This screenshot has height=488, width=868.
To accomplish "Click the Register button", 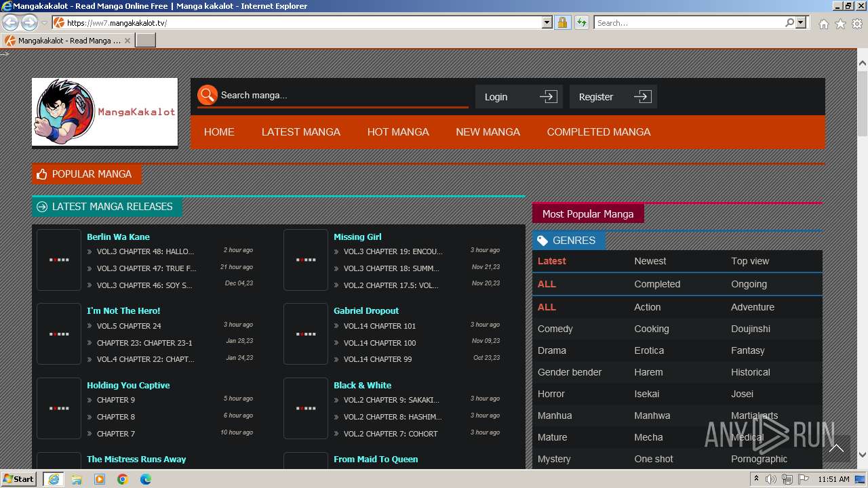I will point(613,96).
